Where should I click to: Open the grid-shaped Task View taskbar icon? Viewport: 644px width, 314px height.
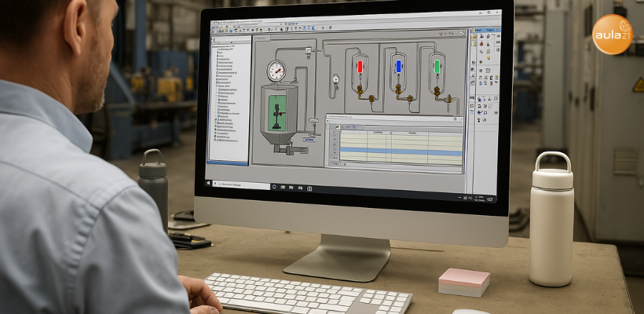pos(309,188)
